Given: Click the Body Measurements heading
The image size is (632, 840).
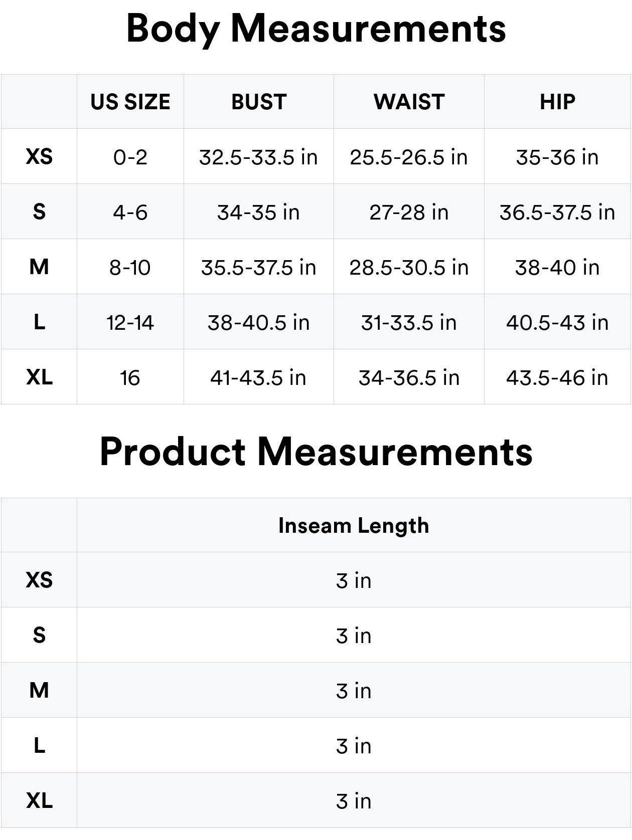Looking at the screenshot, I should pos(316,29).
